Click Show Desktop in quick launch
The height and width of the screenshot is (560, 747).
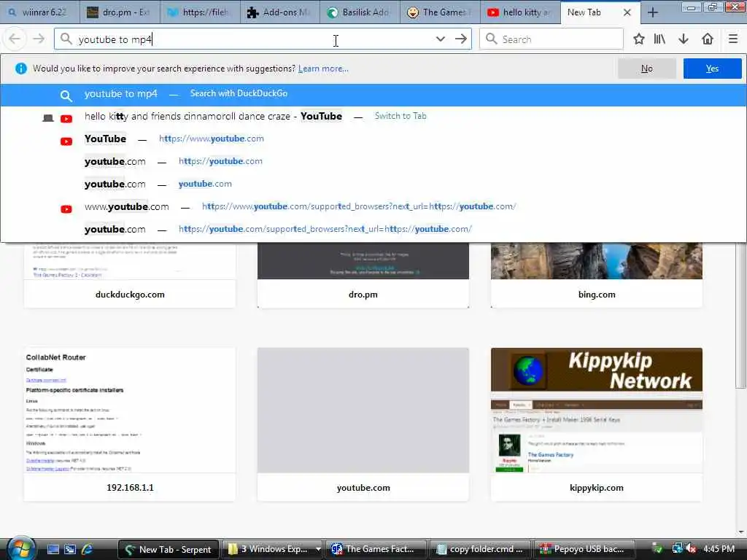click(53, 549)
